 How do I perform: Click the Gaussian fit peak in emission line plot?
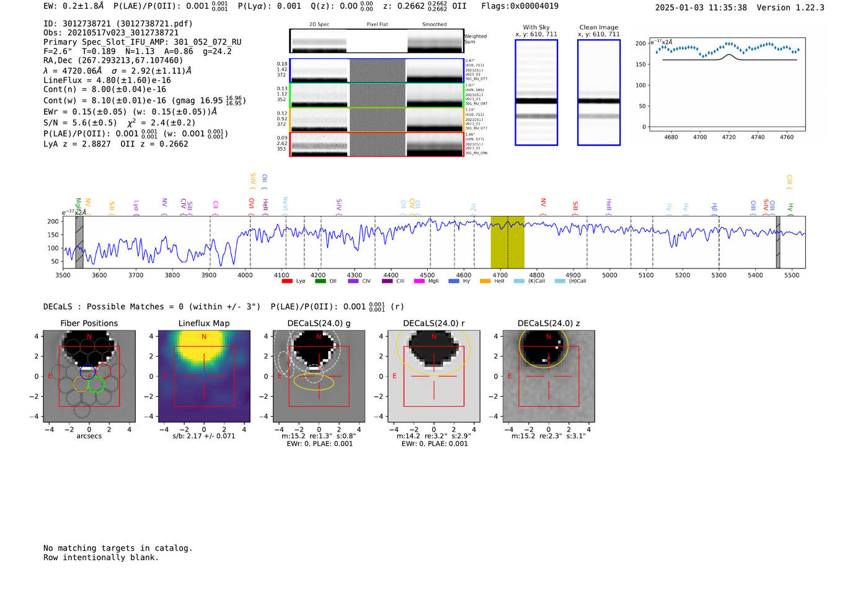click(x=729, y=55)
